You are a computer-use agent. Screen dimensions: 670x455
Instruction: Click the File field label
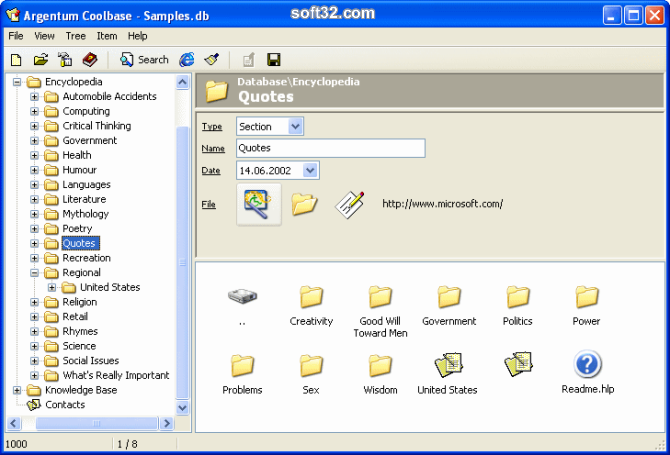tap(209, 204)
